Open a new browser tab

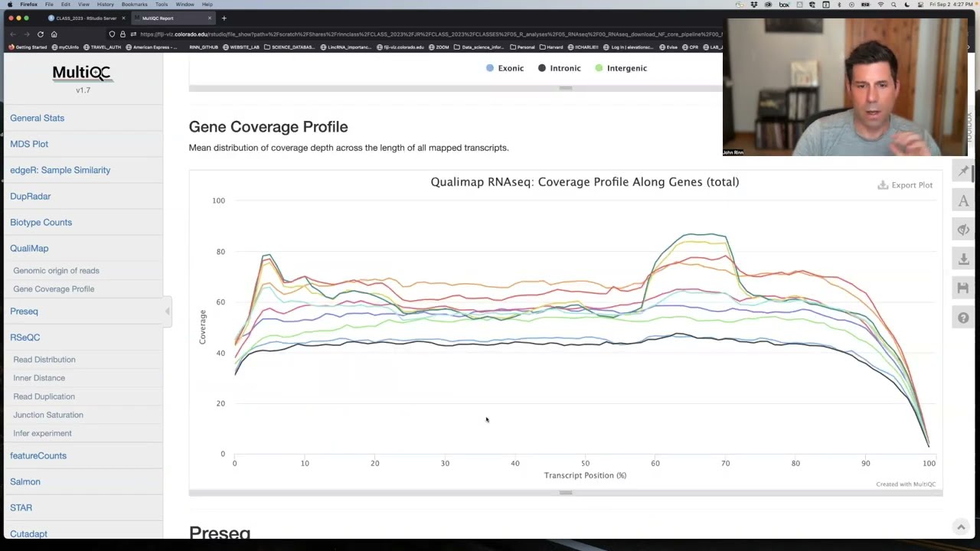tap(224, 18)
